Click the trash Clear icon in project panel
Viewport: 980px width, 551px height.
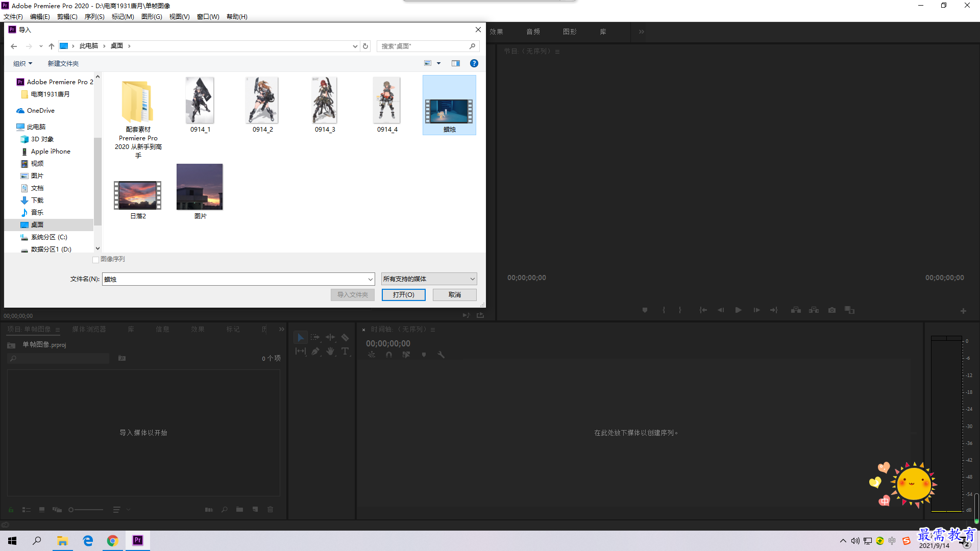271,510
